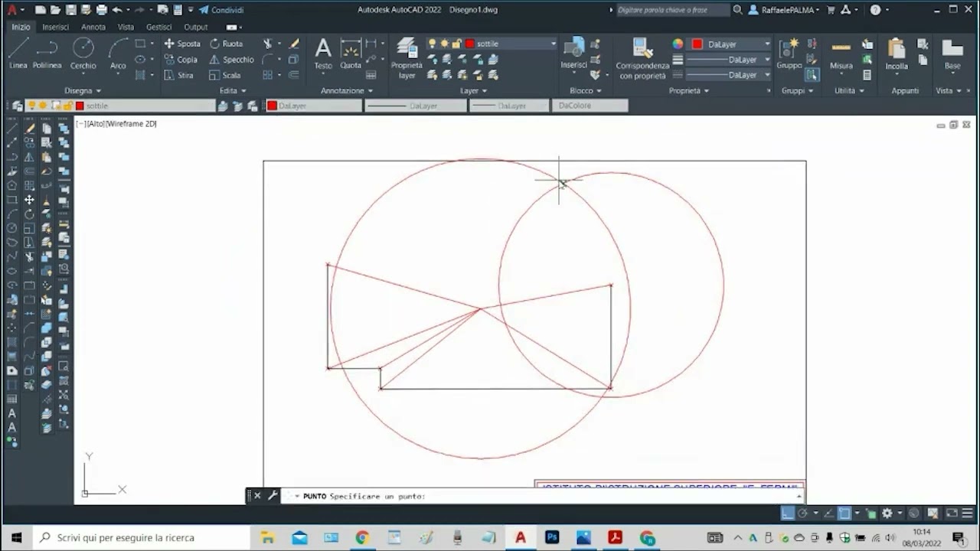Select the Testo text tool

pyautogui.click(x=323, y=54)
